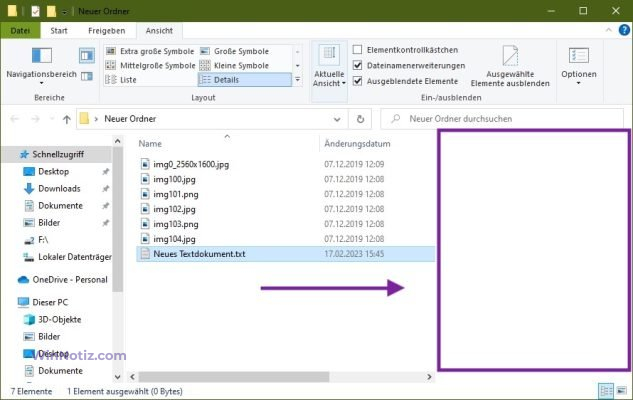Open recent locations dropdown arrow

point(52,119)
